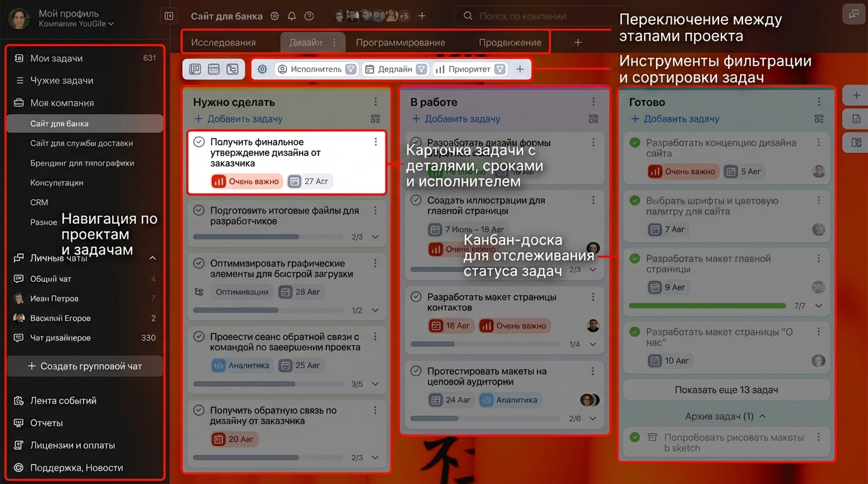
Task: Switch to kanban board view icon
Action: click(195, 69)
